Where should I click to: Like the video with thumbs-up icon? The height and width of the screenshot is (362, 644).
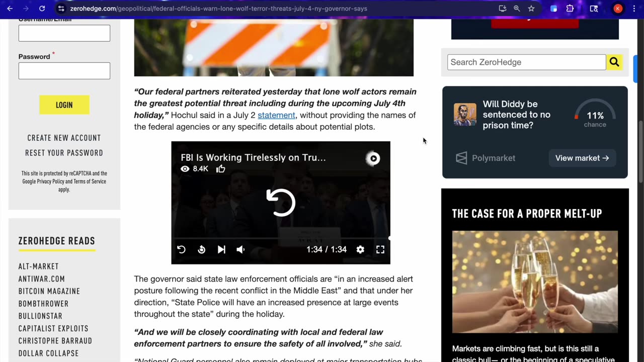220,169
